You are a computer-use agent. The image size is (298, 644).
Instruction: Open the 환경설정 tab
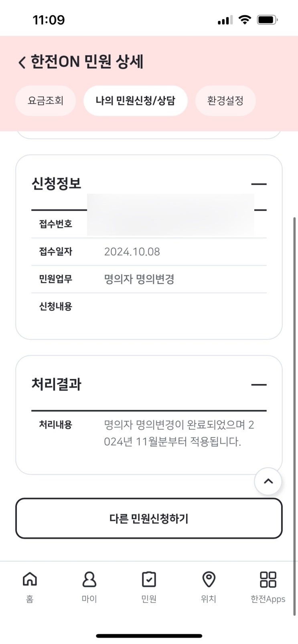tap(225, 101)
